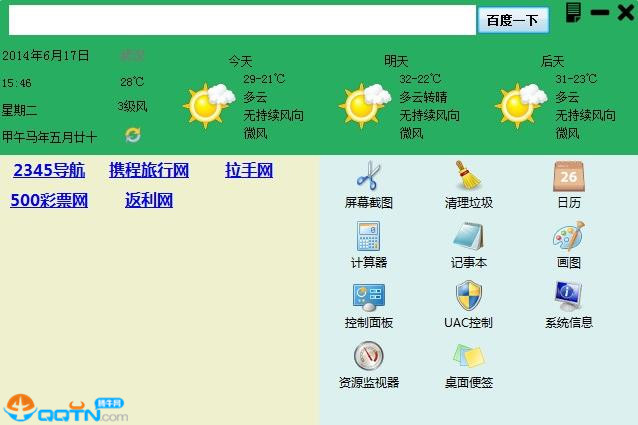Click the document icon beside the minimize button
Viewport: 638px width, 425px height.
tap(573, 12)
